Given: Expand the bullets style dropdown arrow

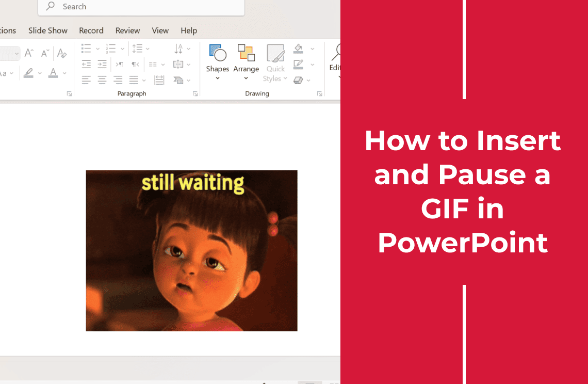Looking at the screenshot, I should pyautogui.click(x=97, y=49).
